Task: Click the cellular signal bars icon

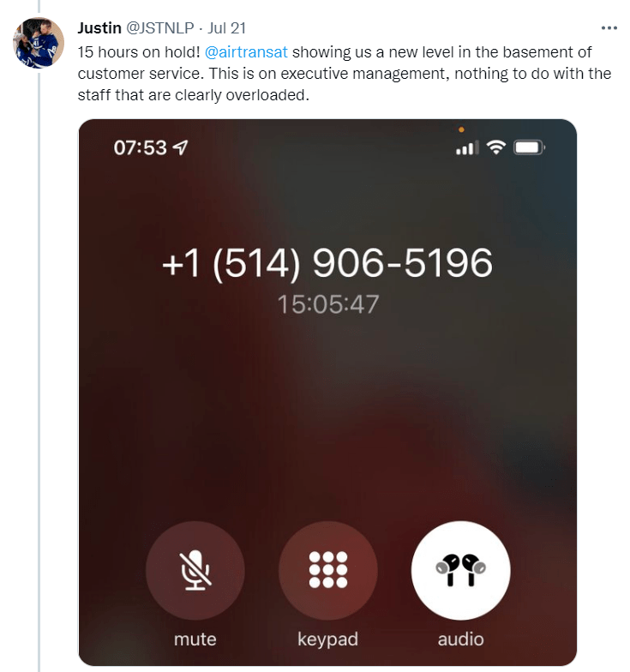Action: [x=467, y=147]
